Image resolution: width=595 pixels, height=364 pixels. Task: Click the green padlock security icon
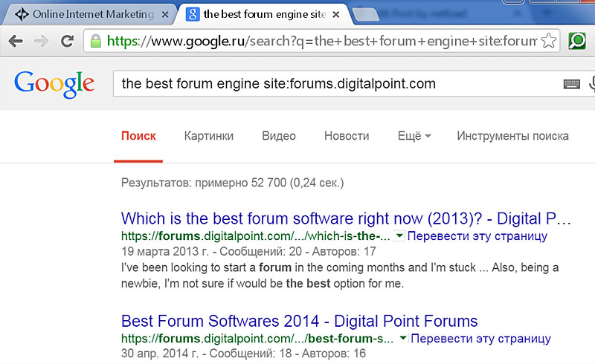click(x=95, y=41)
